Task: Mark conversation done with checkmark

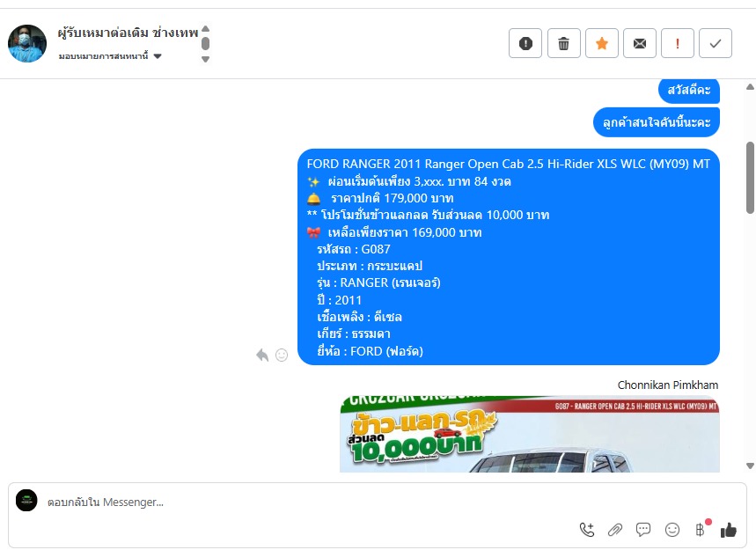Action: 716,43
